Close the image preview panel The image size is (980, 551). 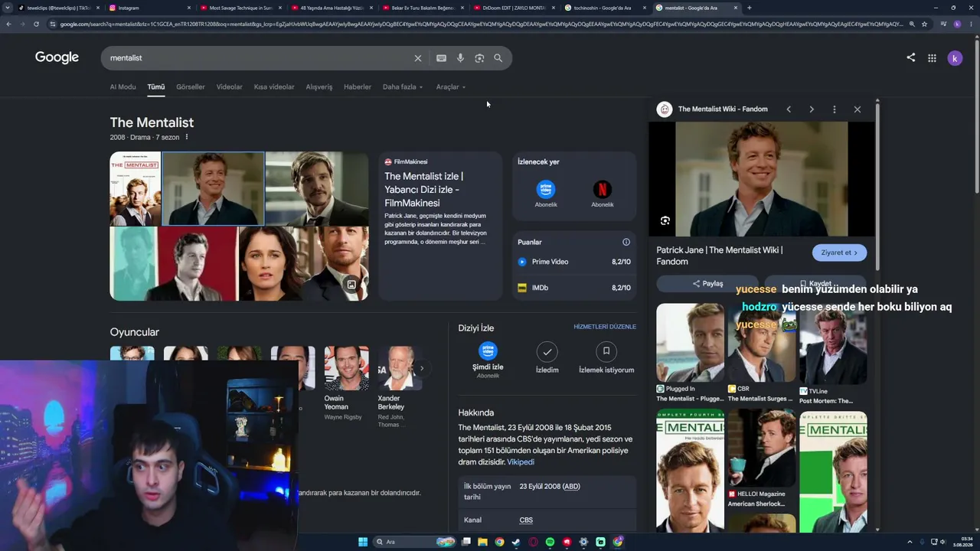[x=857, y=109]
